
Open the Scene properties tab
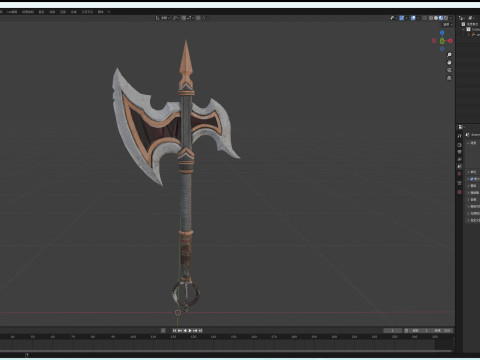click(x=459, y=166)
